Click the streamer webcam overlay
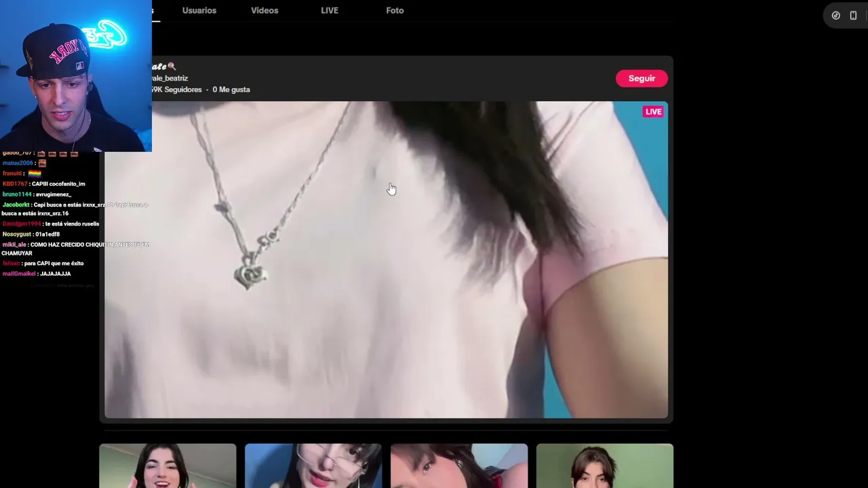This screenshot has width=868, height=488. (x=76, y=76)
